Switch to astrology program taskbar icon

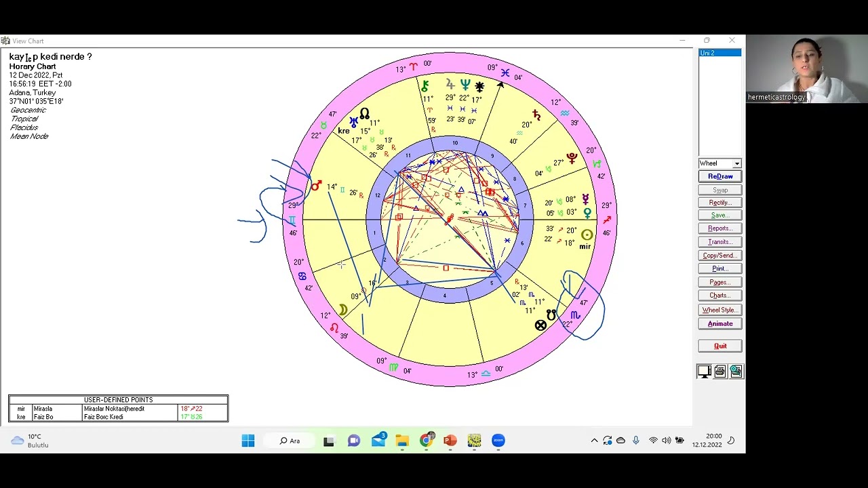click(x=474, y=441)
